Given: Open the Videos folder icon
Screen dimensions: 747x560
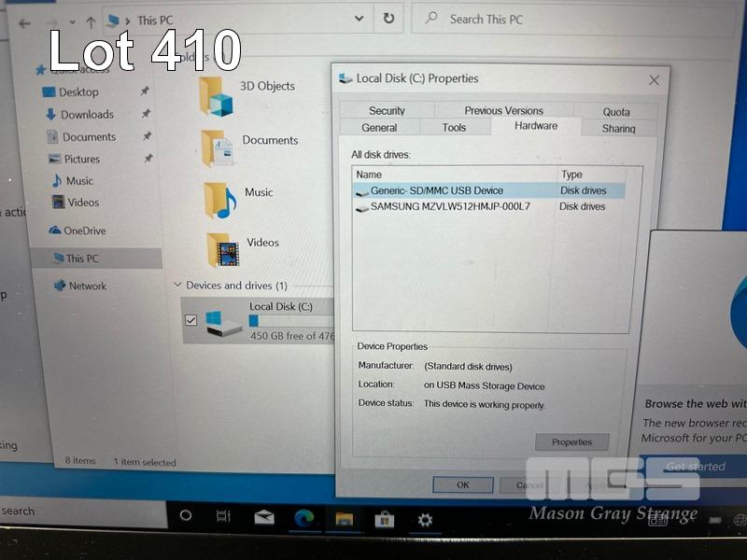Looking at the screenshot, I should coord(222,249).
